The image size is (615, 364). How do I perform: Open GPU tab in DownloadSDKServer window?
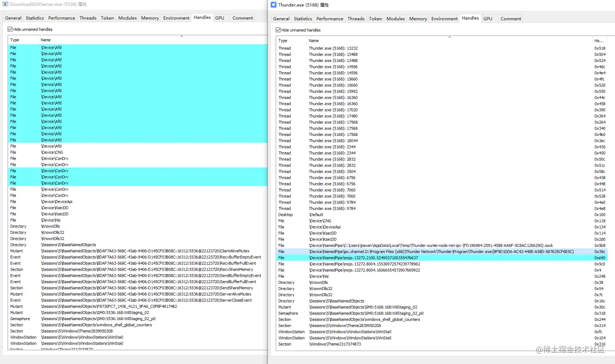220,18
